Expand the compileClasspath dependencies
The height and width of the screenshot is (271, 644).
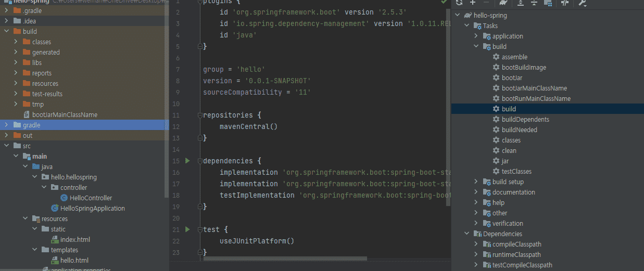476,244
